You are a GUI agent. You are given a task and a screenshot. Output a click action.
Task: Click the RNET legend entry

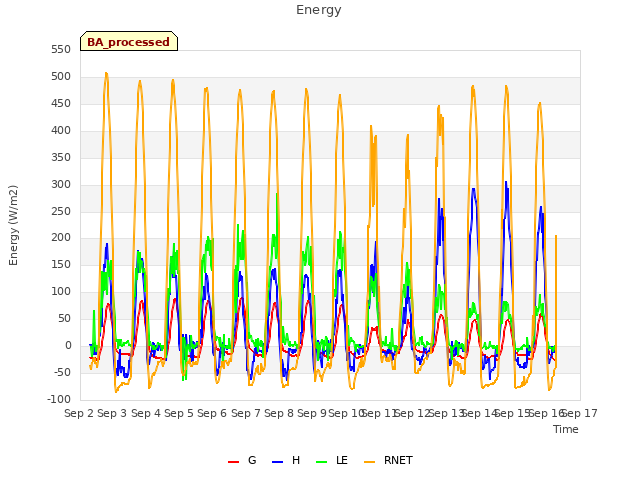point(388,460)
